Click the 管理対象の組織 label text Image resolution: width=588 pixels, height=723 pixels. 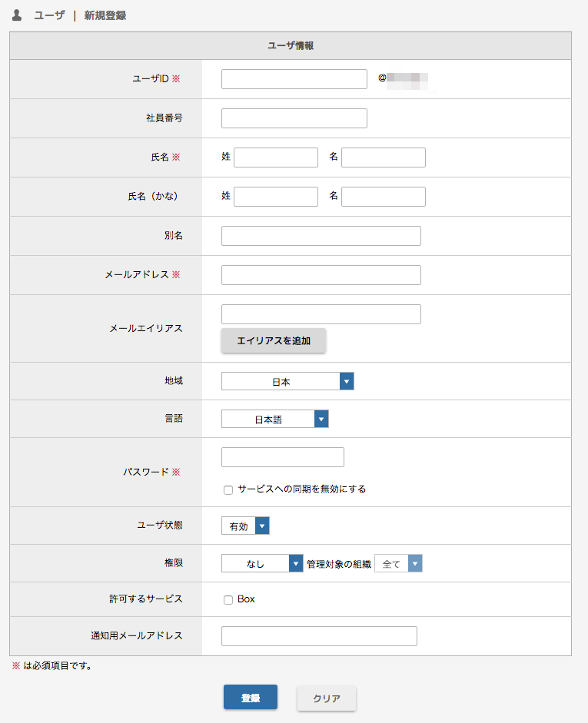(x=339, y=564)
